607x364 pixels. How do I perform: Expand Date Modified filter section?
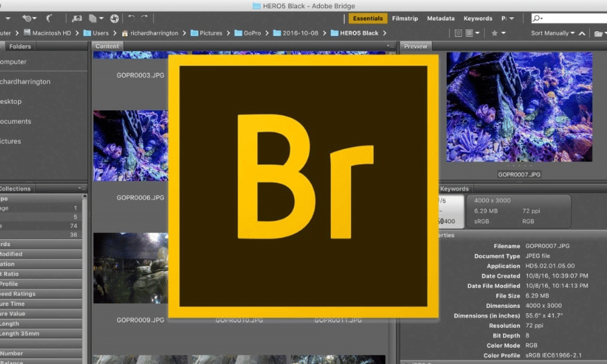point(41,254)
